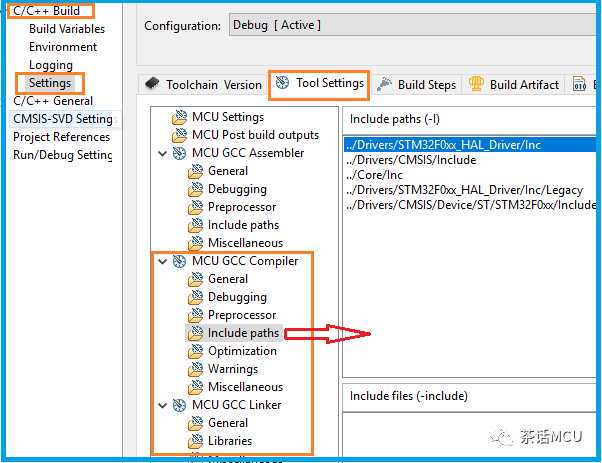Click inside the Include files list box
The width and height of the screenshot is (602, 463).
click(470, 434)
